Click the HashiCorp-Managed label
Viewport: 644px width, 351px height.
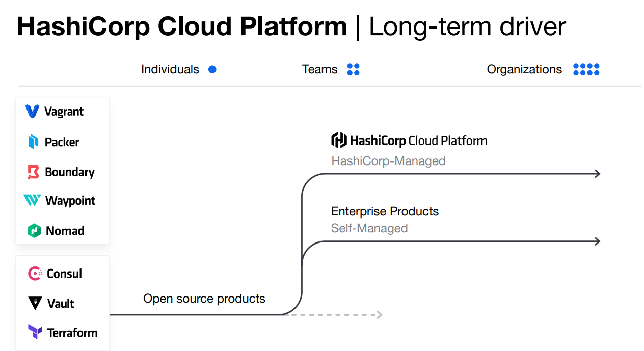pos(387,161)
